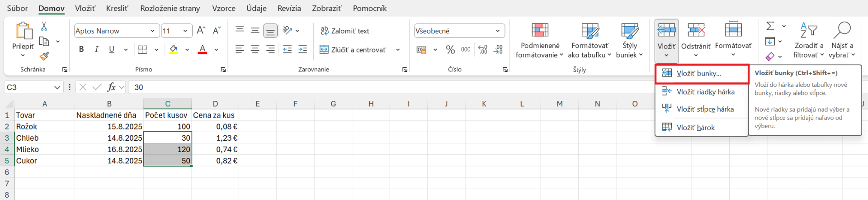Align text right
This screenshot has height=200, width=868.
coord(270,49)
